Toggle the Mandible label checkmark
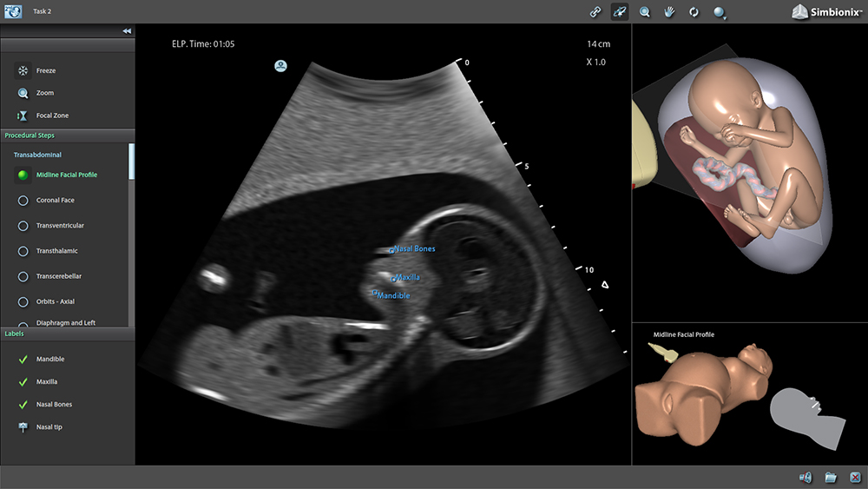Image resolution: width=868 pixels, height=489 pixels. pos(23,360)
